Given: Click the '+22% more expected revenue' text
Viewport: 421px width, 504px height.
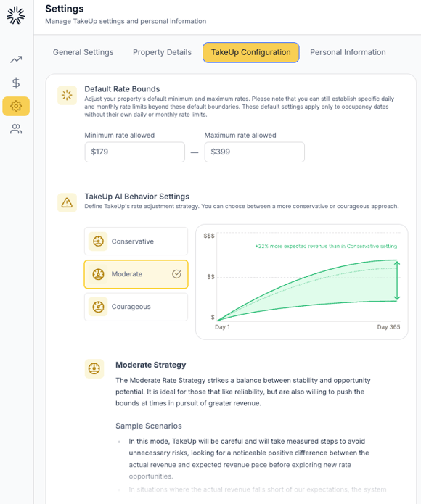Looking at the screenshot, I should 326,247.
